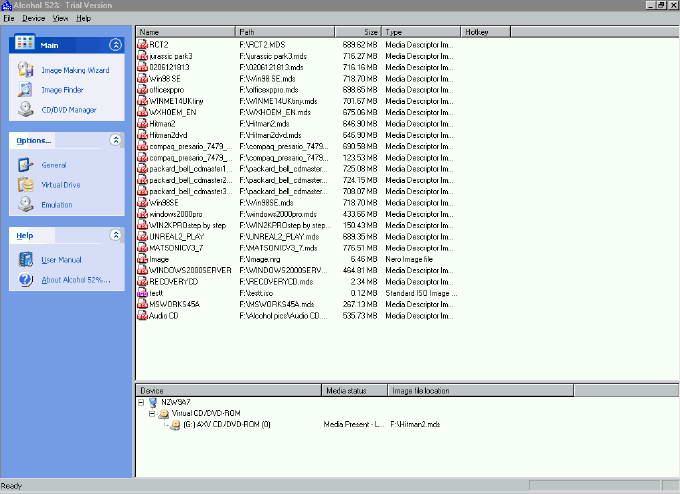The height and width of the screenshot is (494, 680).
Task: Collapse the Options panel chevron
Action: click(x=115, y=140)
